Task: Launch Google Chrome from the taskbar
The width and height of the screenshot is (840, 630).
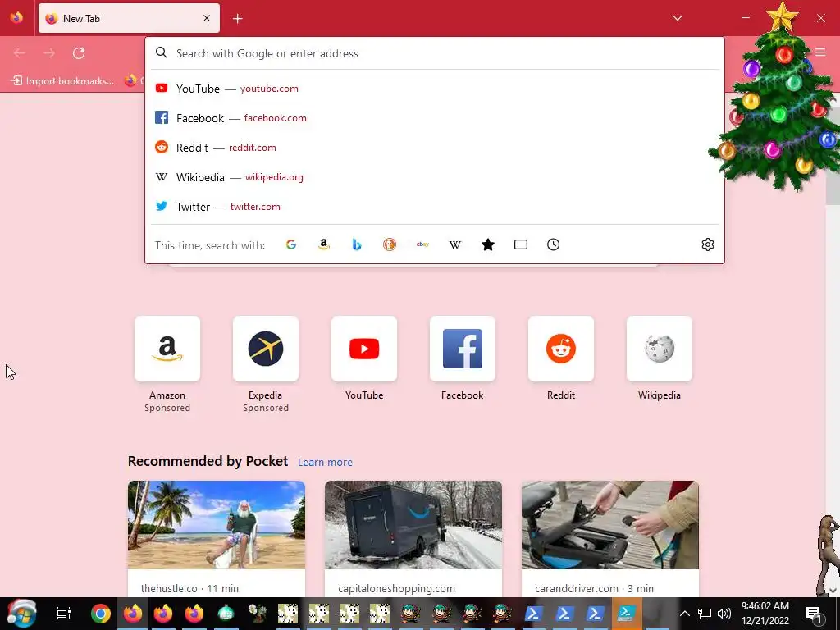Action: [100, 614]
